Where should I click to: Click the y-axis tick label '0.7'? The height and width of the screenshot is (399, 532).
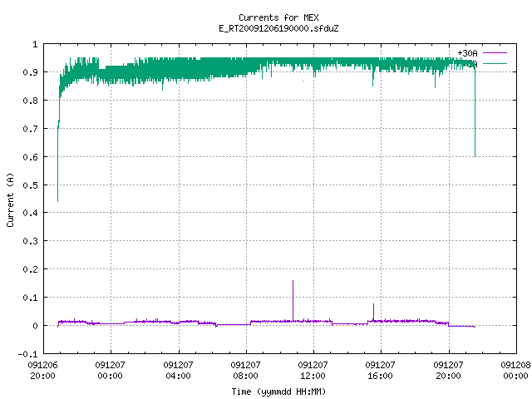coord(30,129)
